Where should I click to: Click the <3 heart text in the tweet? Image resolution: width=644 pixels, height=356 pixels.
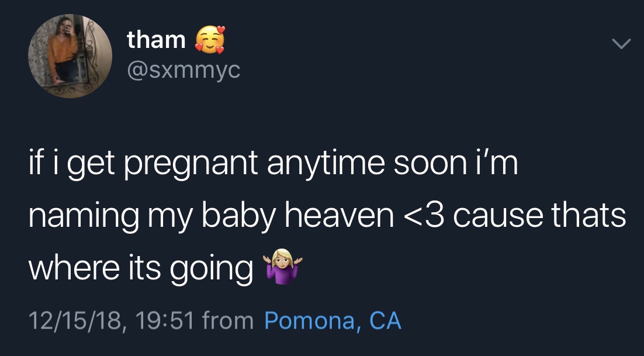[421, 216]
